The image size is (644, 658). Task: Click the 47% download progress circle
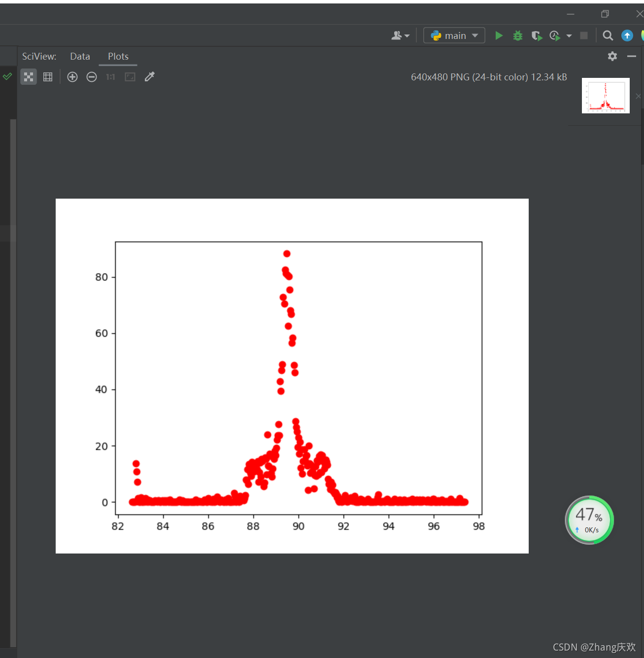point(589,520)
